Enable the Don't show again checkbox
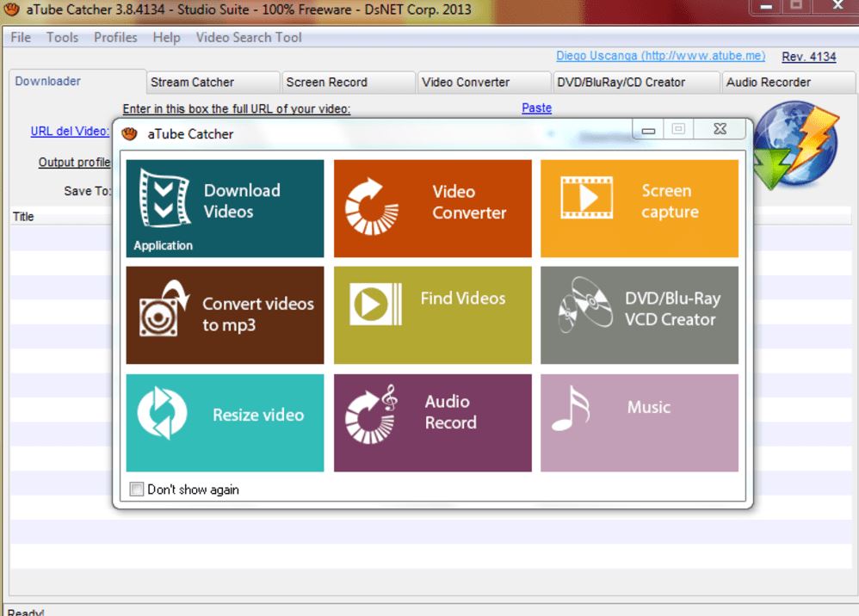The width and height of the screenshot is (859, 616). pyautogui.click(x=137, y=490)
